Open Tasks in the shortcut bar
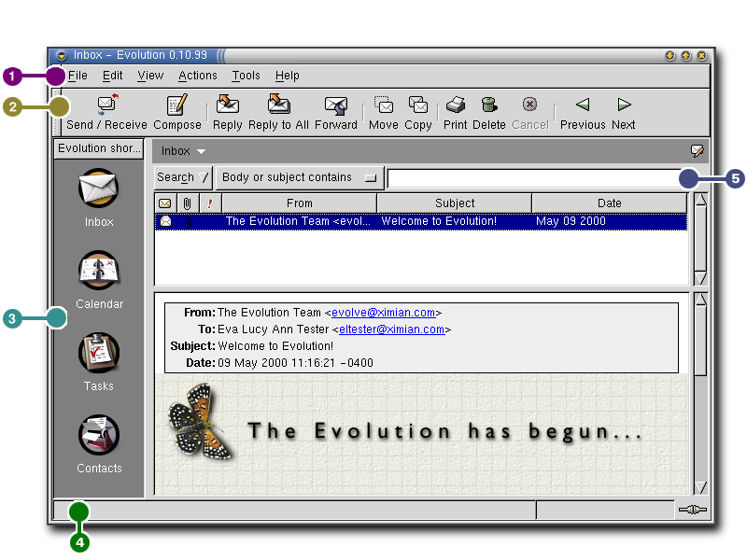Viewport: 747px width, 560px height. pos(99,360)
